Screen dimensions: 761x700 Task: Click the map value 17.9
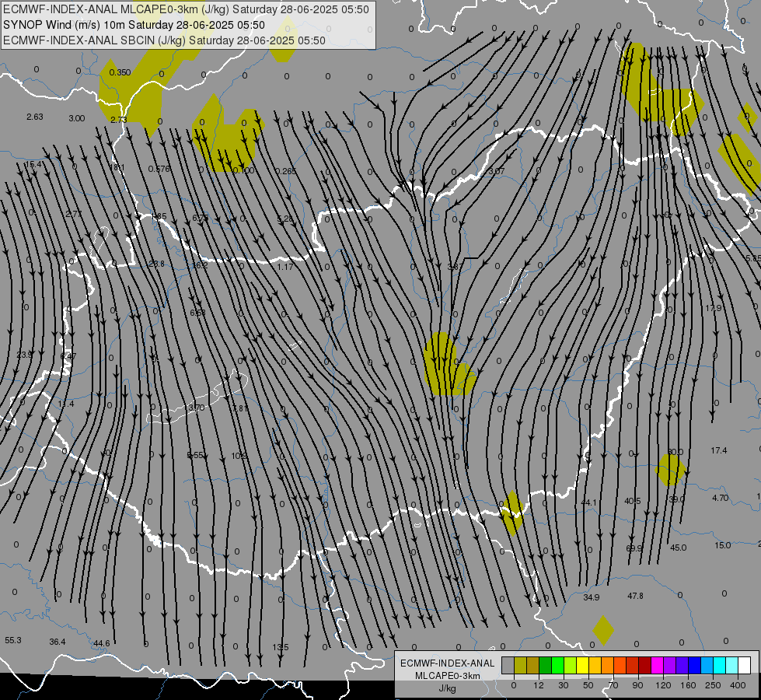point(714,308)
